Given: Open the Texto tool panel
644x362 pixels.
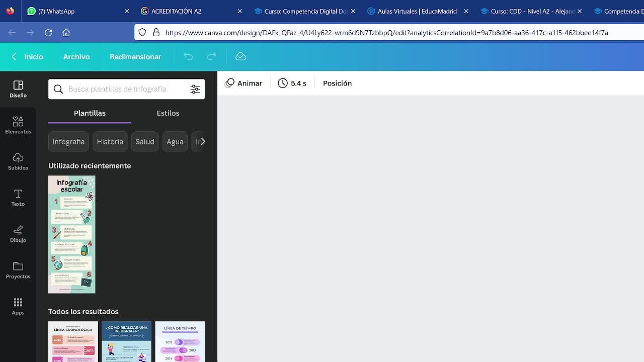Looking at the screenshot, I should click(18, 198).
